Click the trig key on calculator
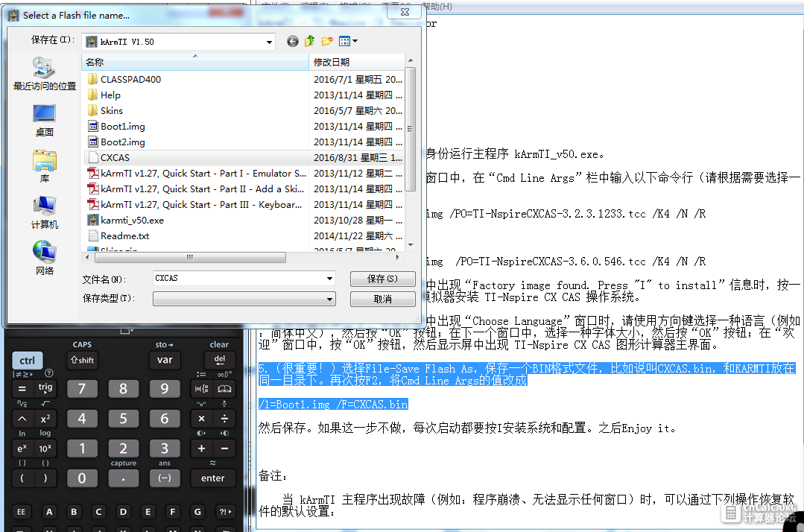Image resolution: width=804 pixels, height=532 pixels. point(45,388)
